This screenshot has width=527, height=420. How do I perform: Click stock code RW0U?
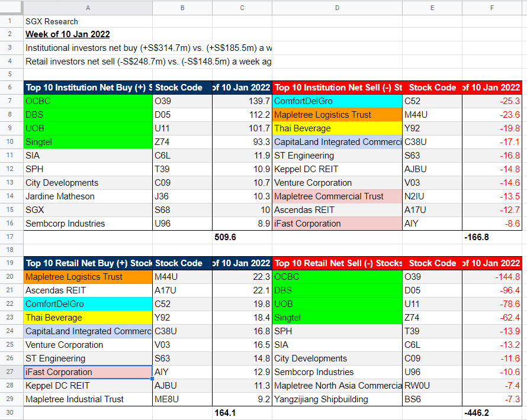click(x=432, y=386)
